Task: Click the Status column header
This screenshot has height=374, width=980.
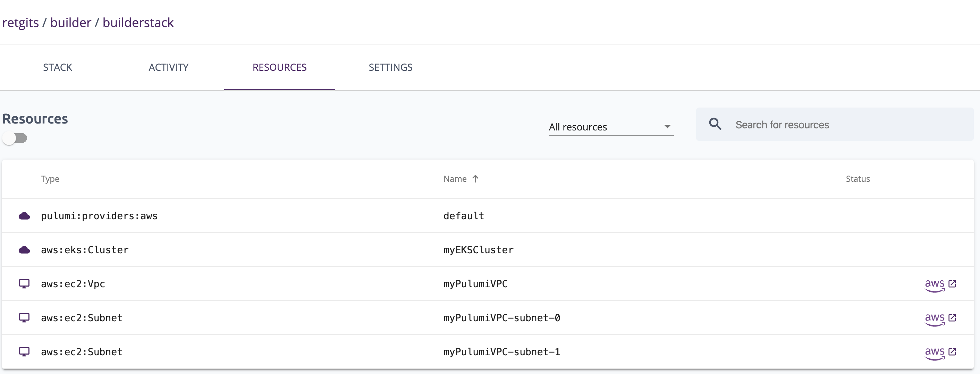Action: coord(858,179)
